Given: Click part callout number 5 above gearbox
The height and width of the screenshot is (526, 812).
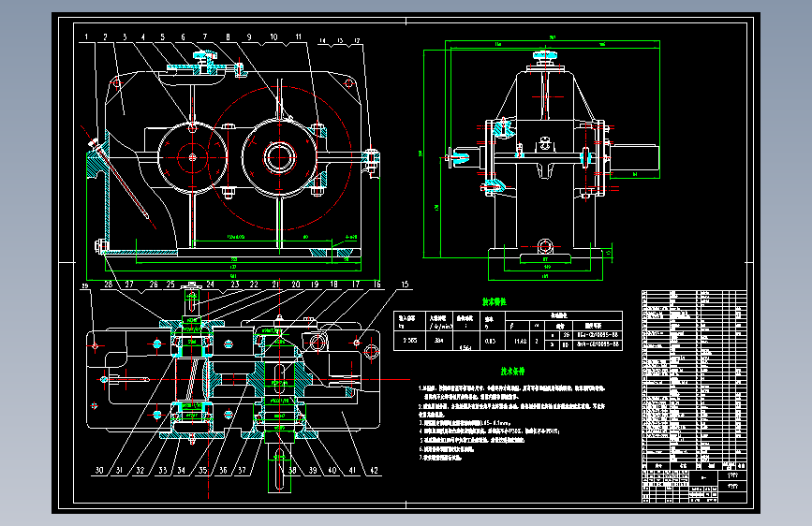Looking at the screenshot, I should pyautogui.click(x=163, y=37).
